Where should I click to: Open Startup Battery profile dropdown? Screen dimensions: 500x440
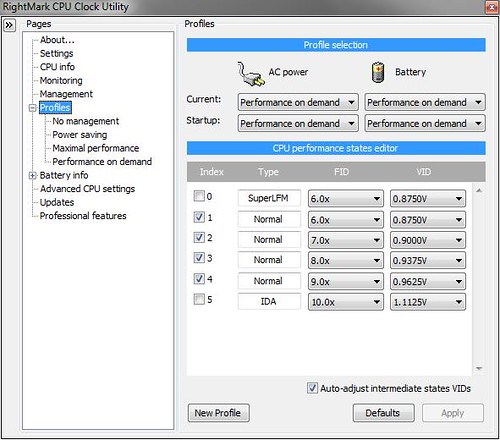(x=425, y=124)
